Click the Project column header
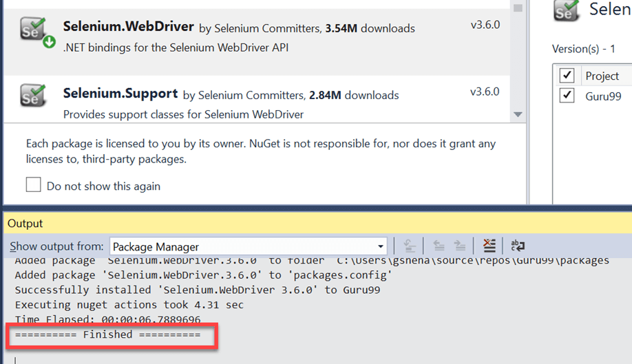Viewport: 632px width, 364px height. coord(602,76)
